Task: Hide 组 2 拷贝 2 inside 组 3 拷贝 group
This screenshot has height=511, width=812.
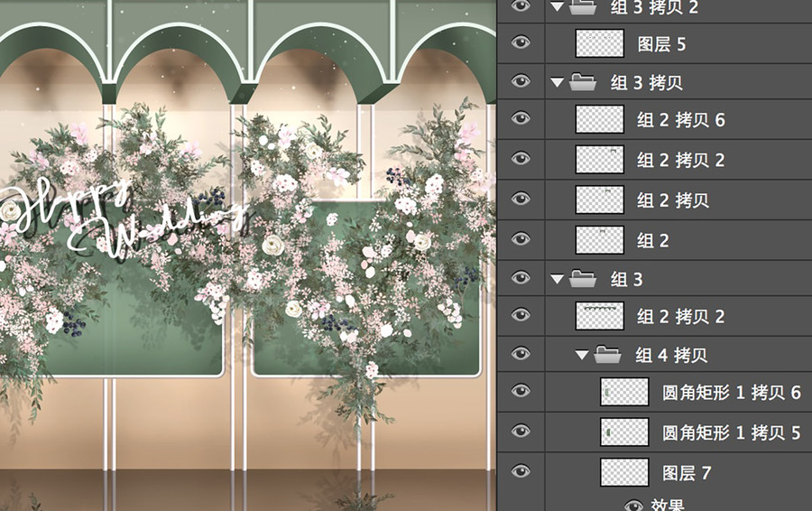Action: tap(521, 159)
